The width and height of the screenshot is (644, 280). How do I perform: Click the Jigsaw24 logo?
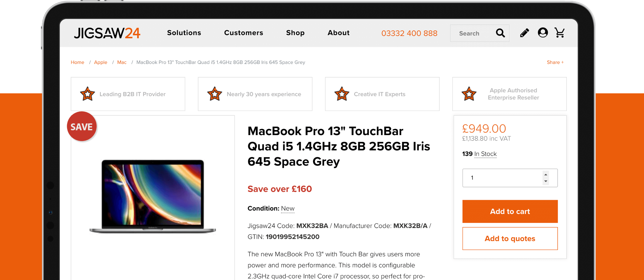click(107, 33)
